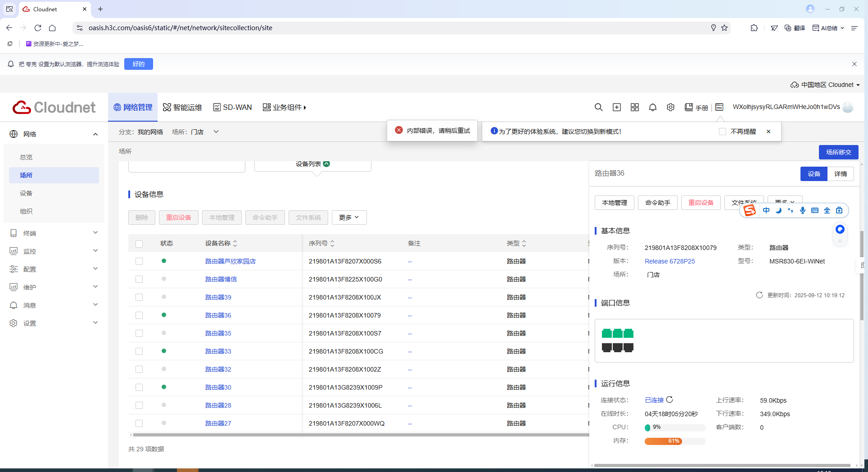Collapse the 设备列表 green arrow icon

pyautogui.click(x=327, y=164)
